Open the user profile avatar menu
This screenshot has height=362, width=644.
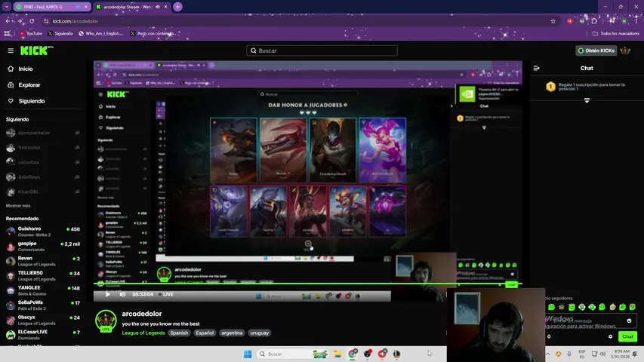[626, 51]
